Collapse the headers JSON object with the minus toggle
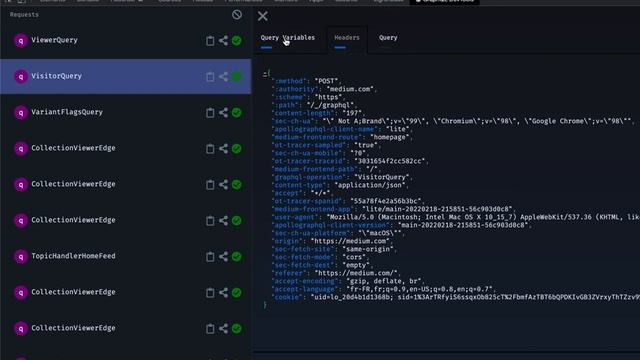Viewport: 640px width, 360px height. tap(264, 74)
